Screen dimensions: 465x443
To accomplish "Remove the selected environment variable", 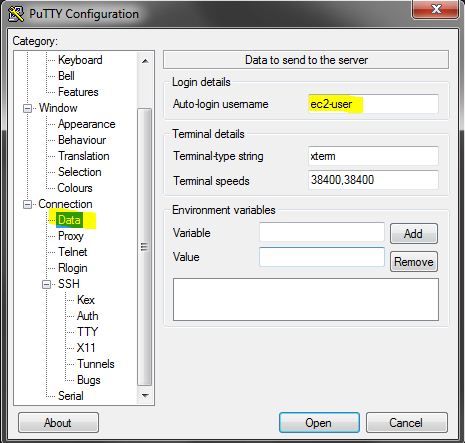I will tap(414, 262).
